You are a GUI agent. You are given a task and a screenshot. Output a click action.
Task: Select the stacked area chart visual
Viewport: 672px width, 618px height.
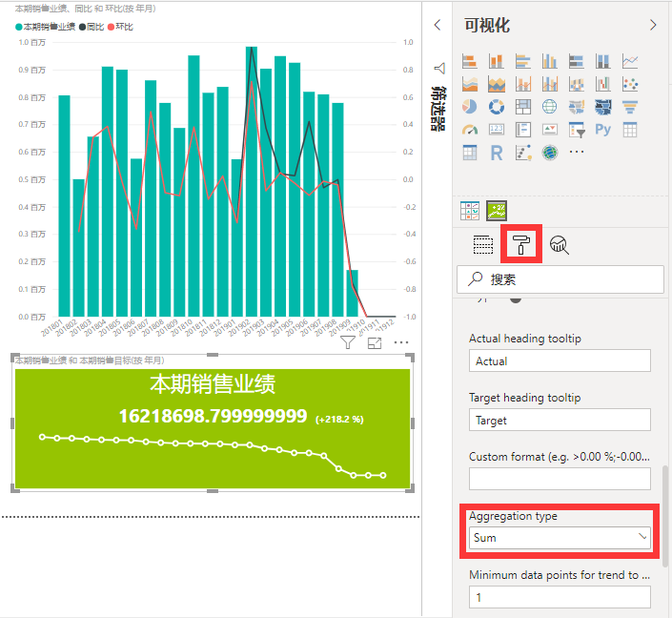pos(497,84)
